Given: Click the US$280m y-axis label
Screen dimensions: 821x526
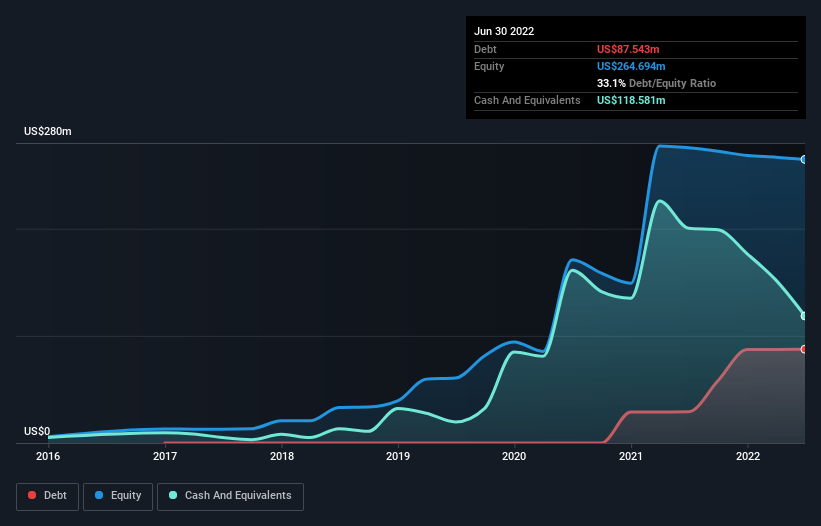Looking at the screenshot, I should 48,131.
